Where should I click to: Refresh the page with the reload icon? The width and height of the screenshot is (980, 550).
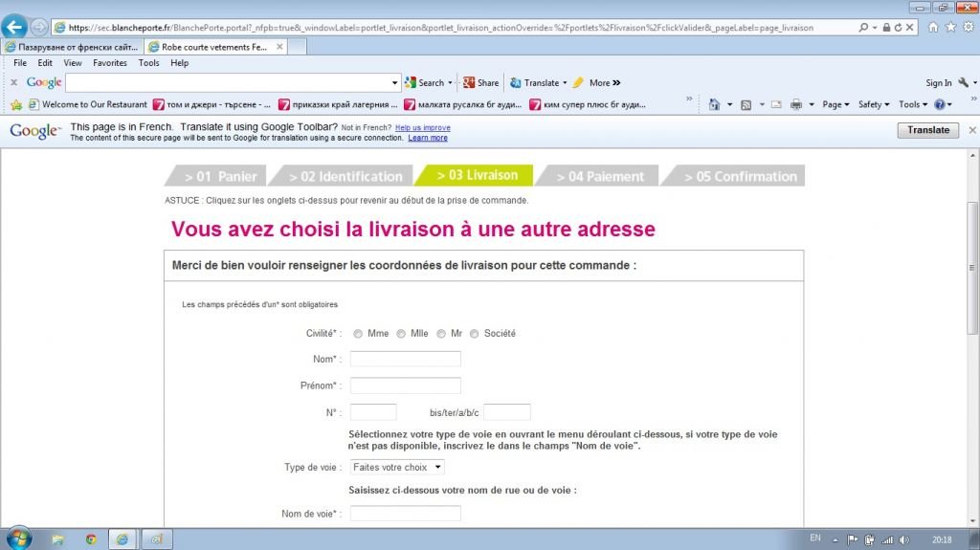[900, 28]
